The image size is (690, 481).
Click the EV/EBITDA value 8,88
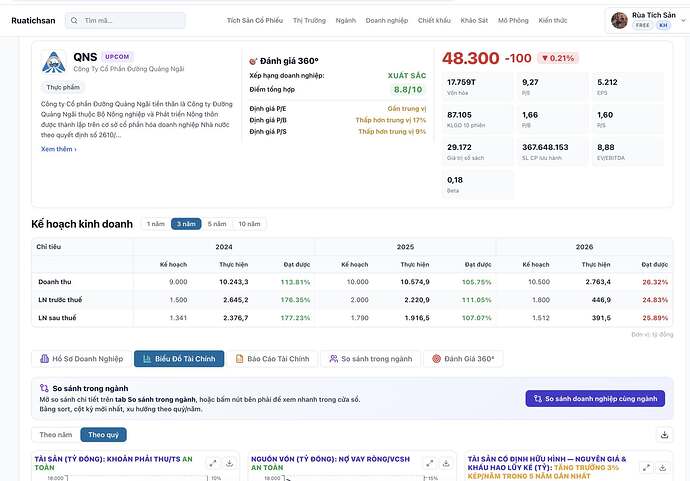pos(606,147)
